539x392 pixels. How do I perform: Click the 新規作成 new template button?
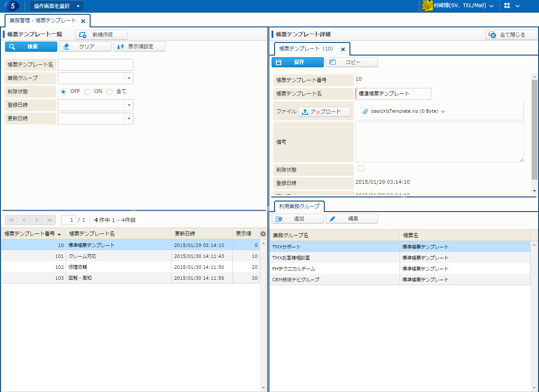point(101,35)
